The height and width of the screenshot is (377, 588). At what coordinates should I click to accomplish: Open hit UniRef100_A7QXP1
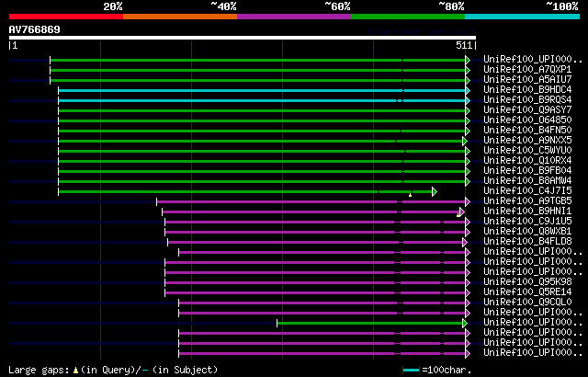(x=527, y=69)
